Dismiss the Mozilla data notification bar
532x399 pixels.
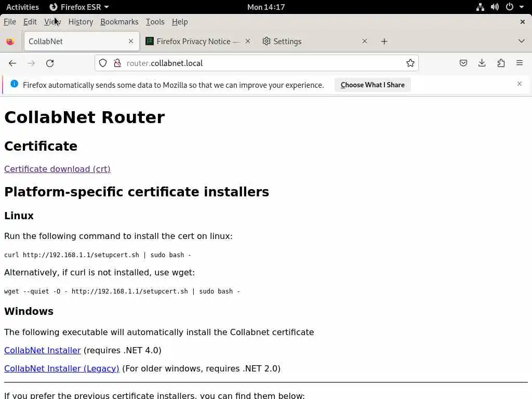tap(519, 84)
